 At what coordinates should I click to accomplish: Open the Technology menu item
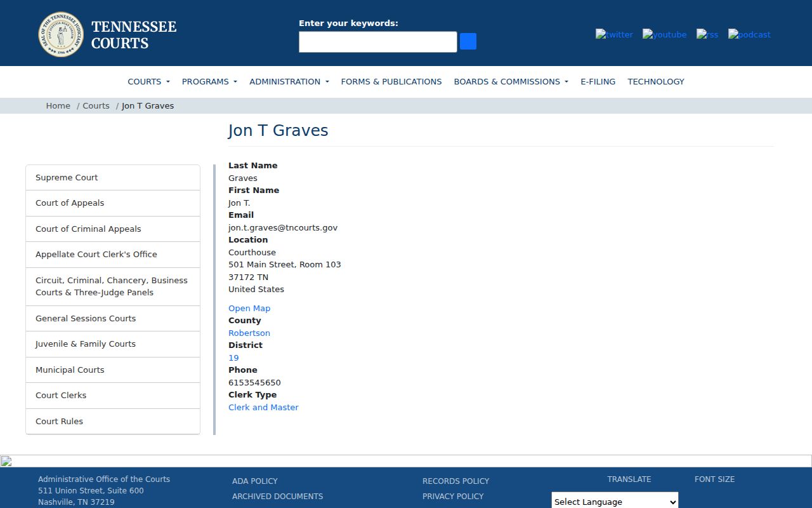[x=656, y=81]
